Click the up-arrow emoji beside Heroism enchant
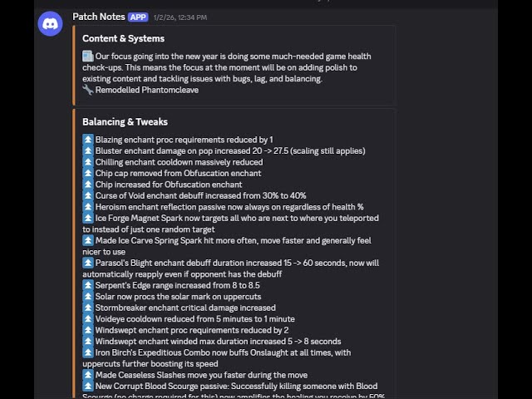The width and height of the screenshot is (532, 399). 88,207
